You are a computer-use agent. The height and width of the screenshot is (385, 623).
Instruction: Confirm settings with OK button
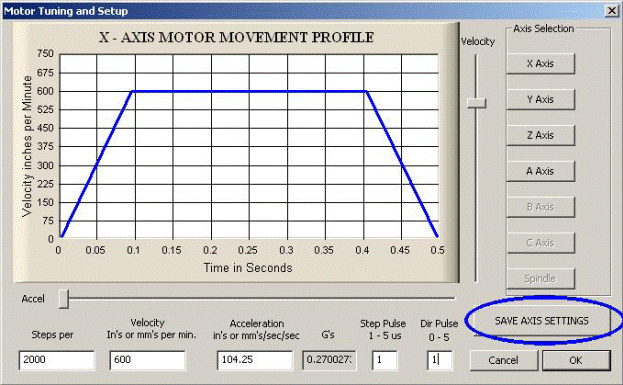click(x=576, y=360)
